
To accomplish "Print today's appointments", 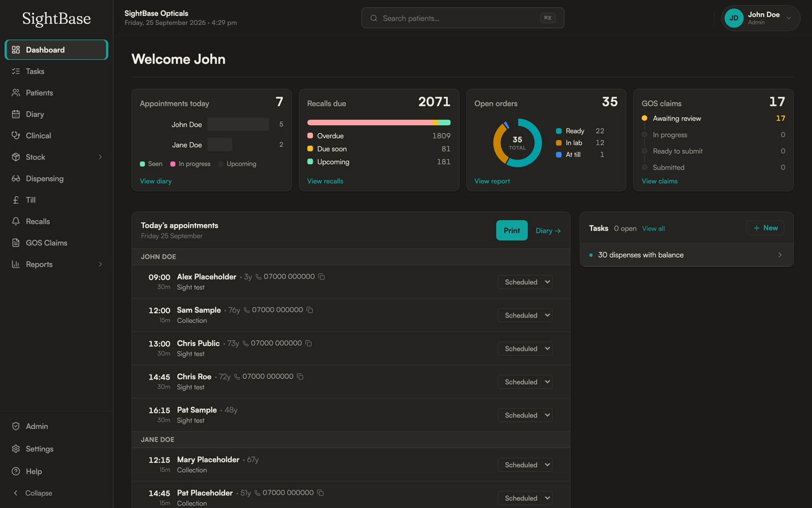I will [x=512, y=230].
